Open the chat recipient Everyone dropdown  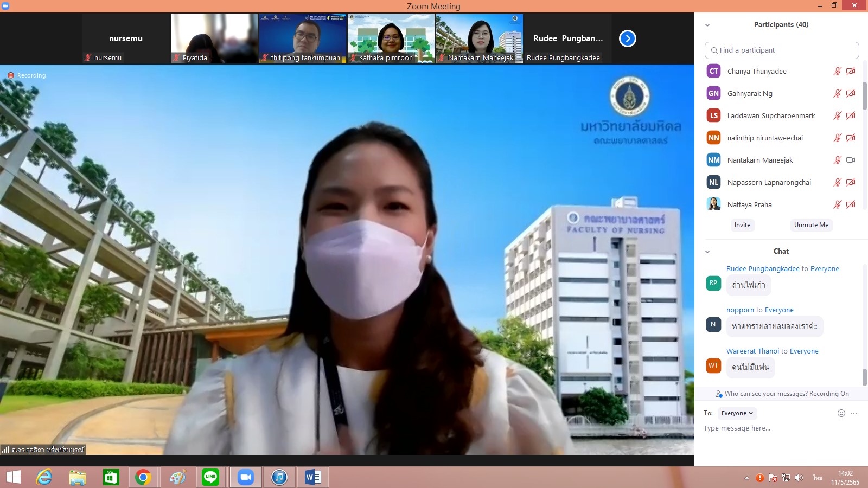pyautogui.click(x=737, y=413)
